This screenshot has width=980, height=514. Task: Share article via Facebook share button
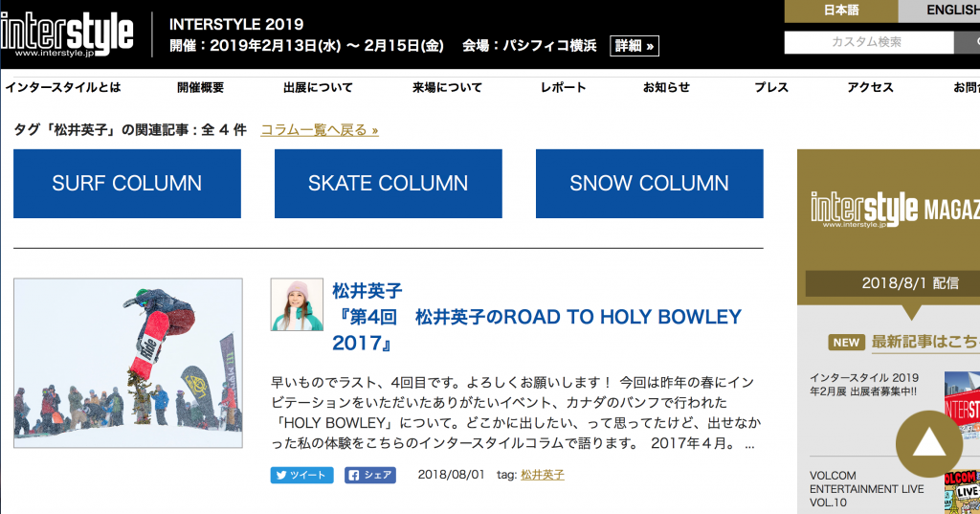coord(369,475)
